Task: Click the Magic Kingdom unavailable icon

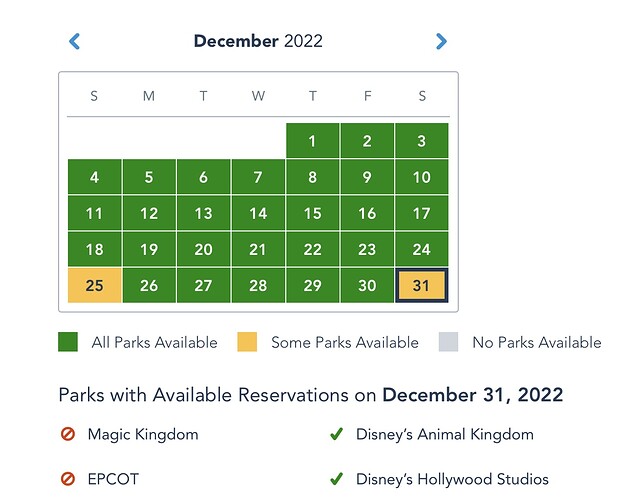Action: tap(68, 434)
